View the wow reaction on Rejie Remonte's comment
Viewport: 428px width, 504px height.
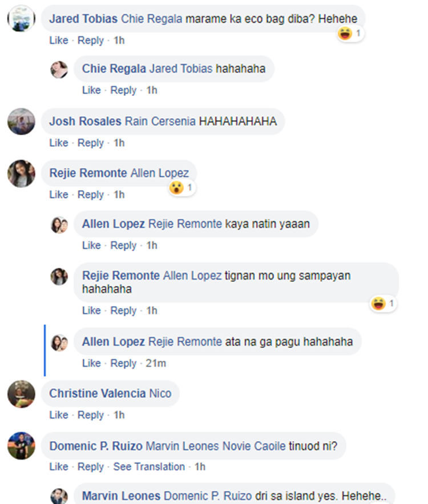[x=182, y=187]
